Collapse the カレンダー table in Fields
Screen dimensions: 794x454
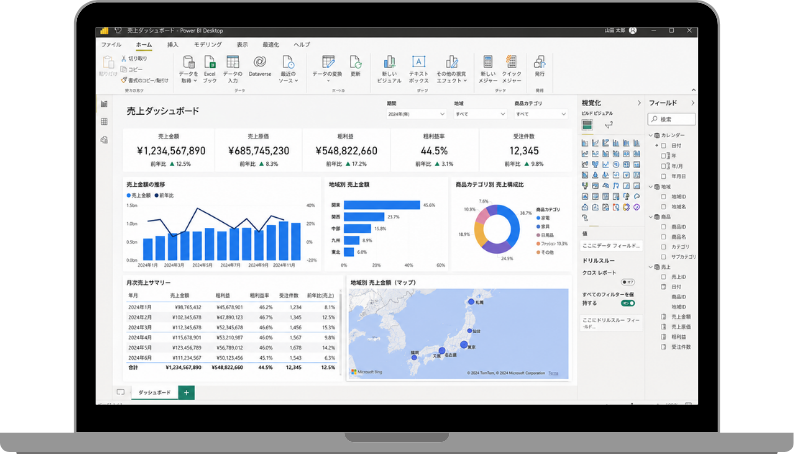point(651,135)
